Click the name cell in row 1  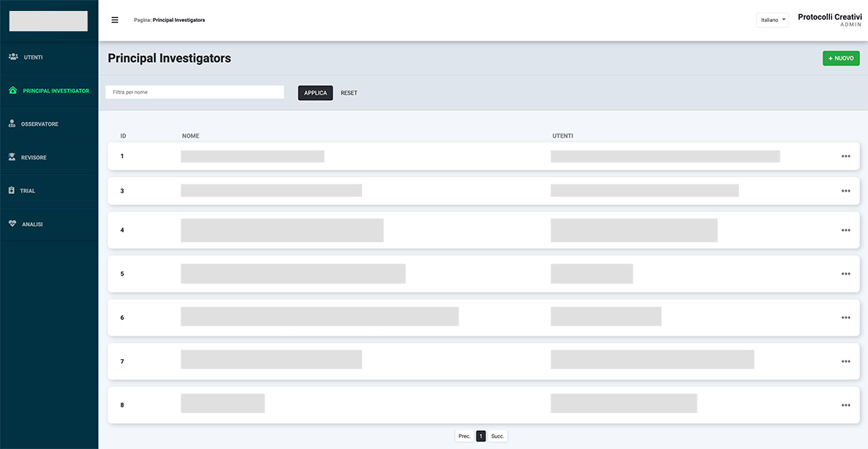(x=253, y=156)
